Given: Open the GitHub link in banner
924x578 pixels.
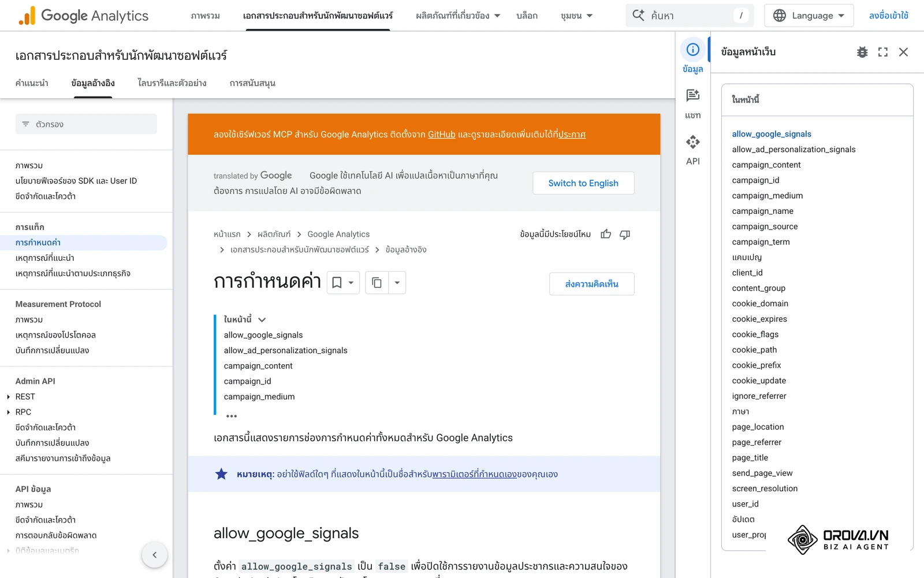Looking at the screenshot, I should (x=441, y=134).
